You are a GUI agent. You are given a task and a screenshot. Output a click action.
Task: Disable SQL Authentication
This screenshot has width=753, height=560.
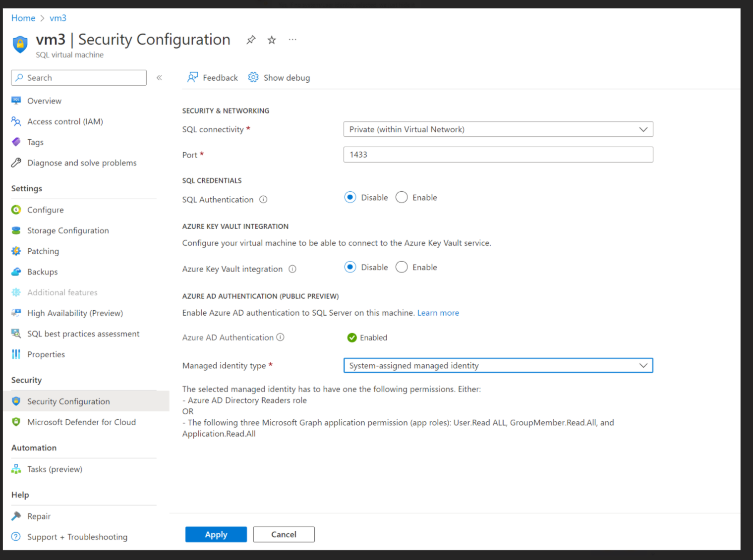(x=350, y=197)
